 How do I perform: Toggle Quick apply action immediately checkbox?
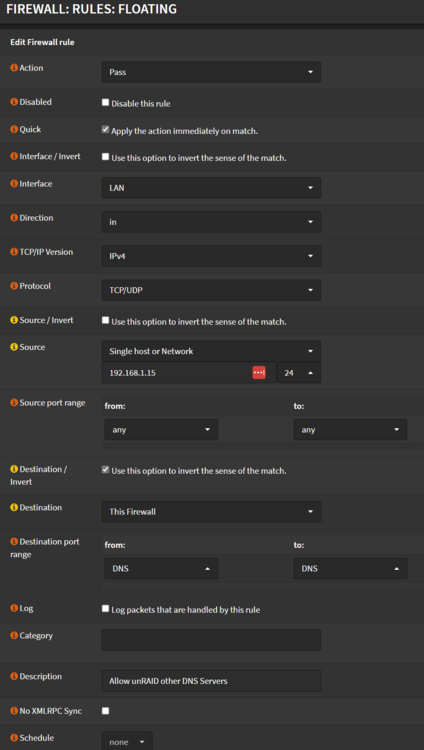105,130
